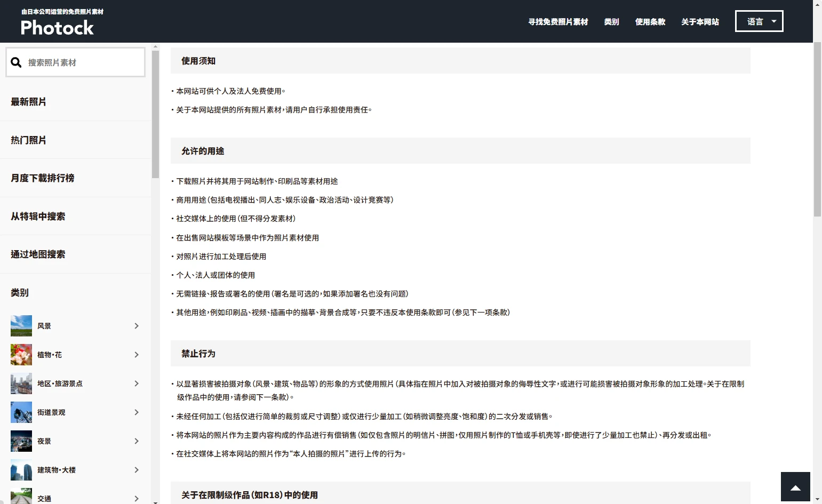Screen dimensions: 822x504
Task: Click the 街道景观 thumbnail icon
Action: 21,412
